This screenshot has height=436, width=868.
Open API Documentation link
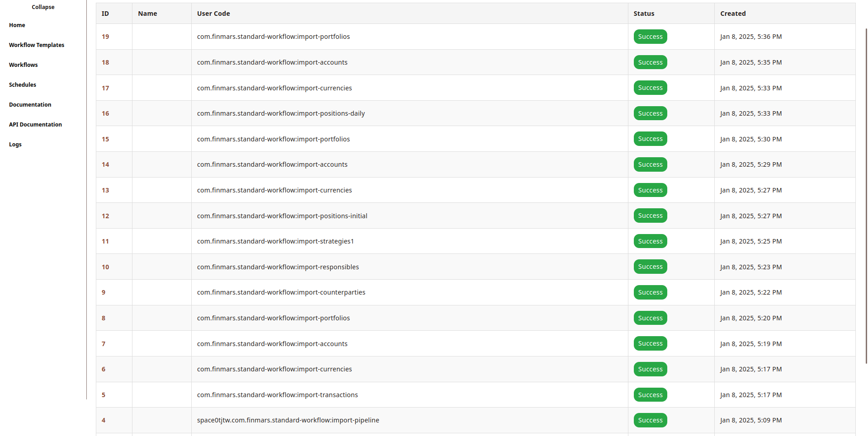(35, 125)
